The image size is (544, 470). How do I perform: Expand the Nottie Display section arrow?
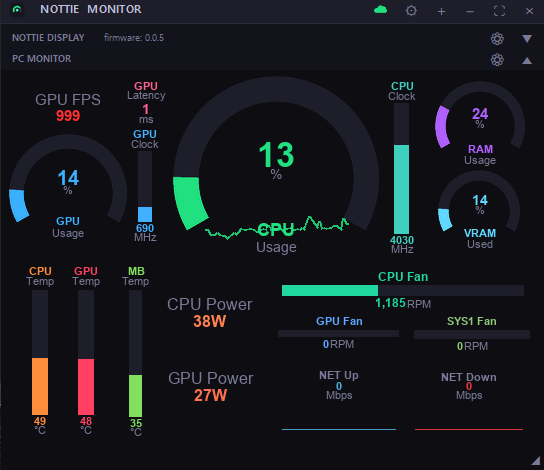point(527,39)
